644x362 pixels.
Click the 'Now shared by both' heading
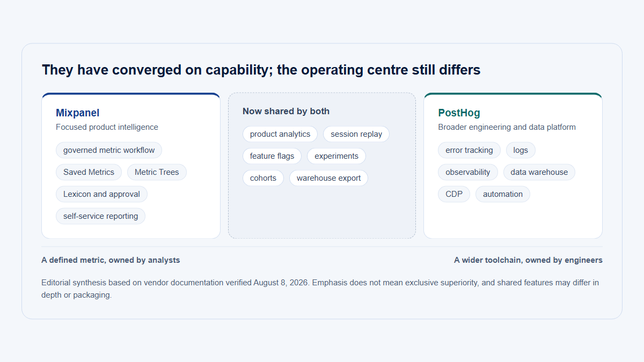tap(286, 112)
